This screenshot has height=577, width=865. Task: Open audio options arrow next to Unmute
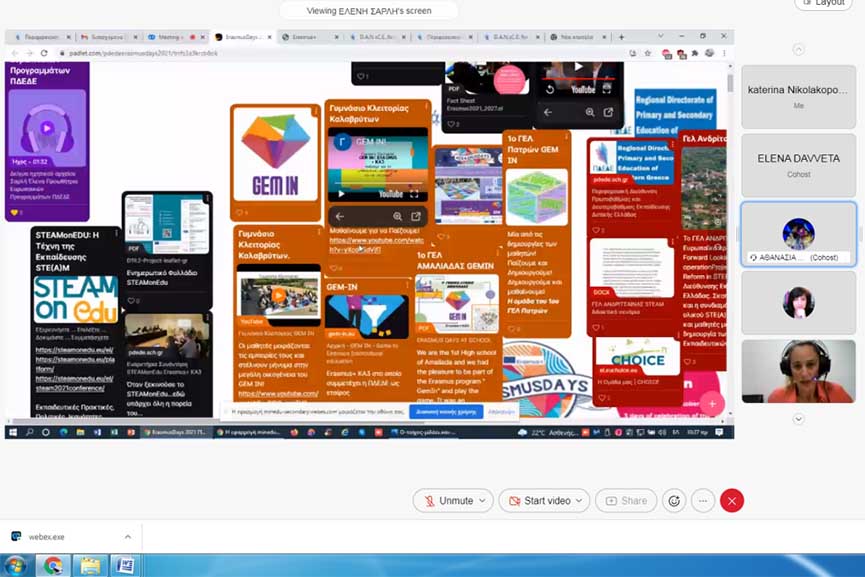[x=483, y=501]
